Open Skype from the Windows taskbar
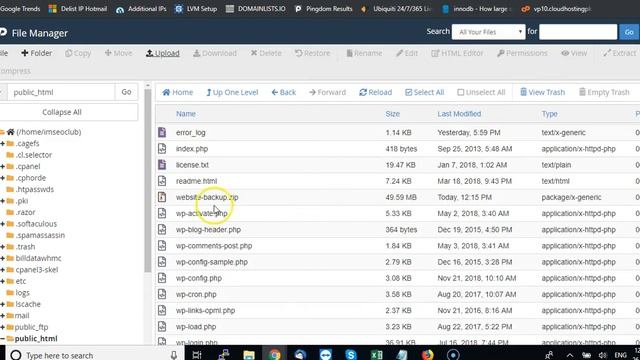The height and width of the screenshot is (360, 640). pyautogui.click(x=351, y=354)
